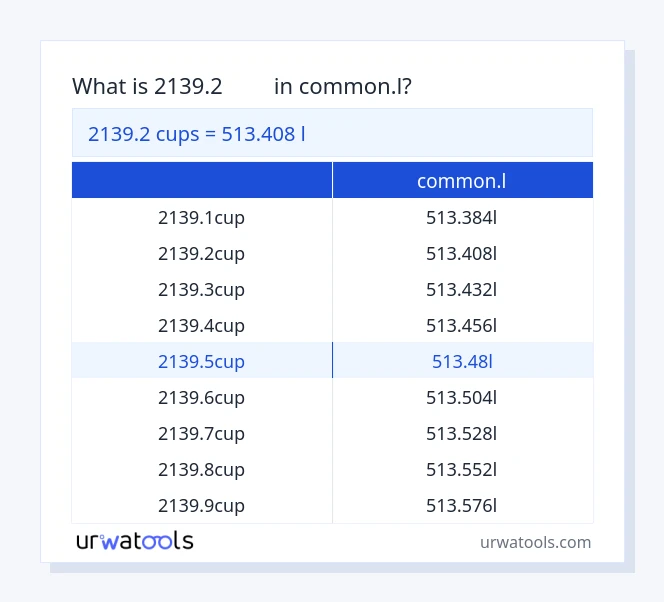Select the 2139.2cup row cell
Viewport: 664px width, 602px height.
(201, 253)
